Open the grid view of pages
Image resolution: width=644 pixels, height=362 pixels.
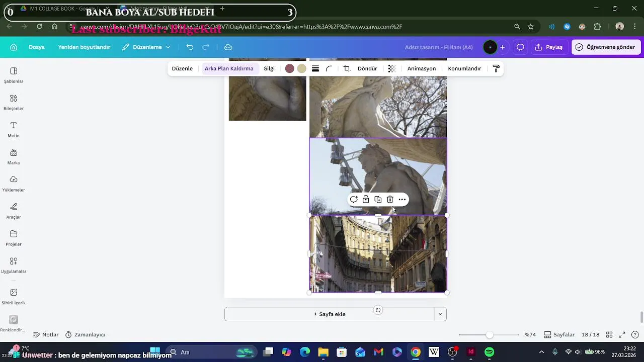coord(609,335)
